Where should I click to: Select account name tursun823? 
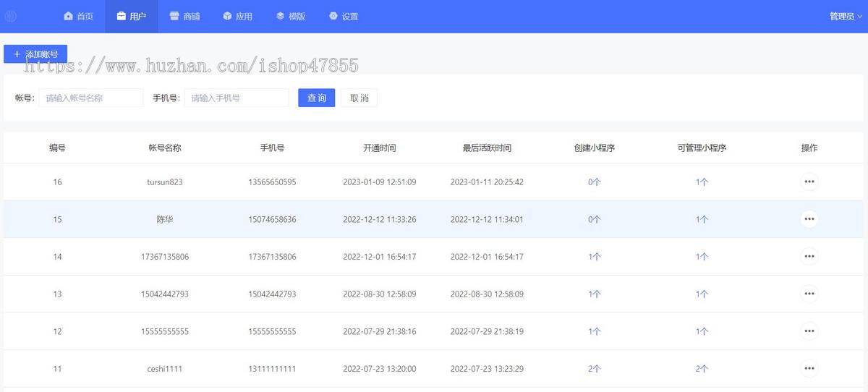coord(165,182)
